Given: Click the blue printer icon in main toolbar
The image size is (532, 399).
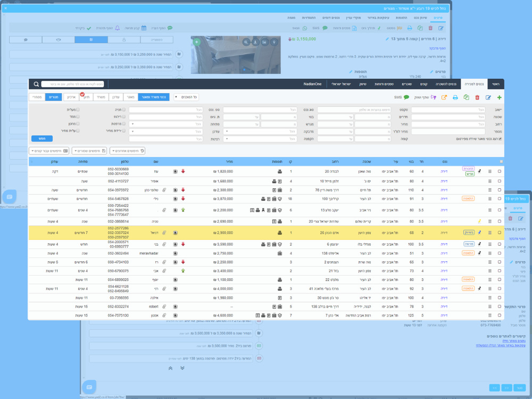Looking at the screenshot, I should [x=455, y=97].
